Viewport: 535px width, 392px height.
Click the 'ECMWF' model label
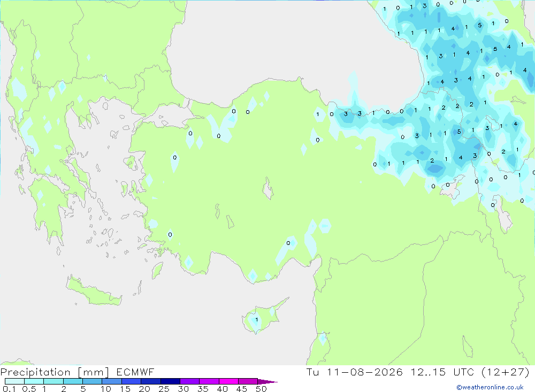click(x=135, y=372)
